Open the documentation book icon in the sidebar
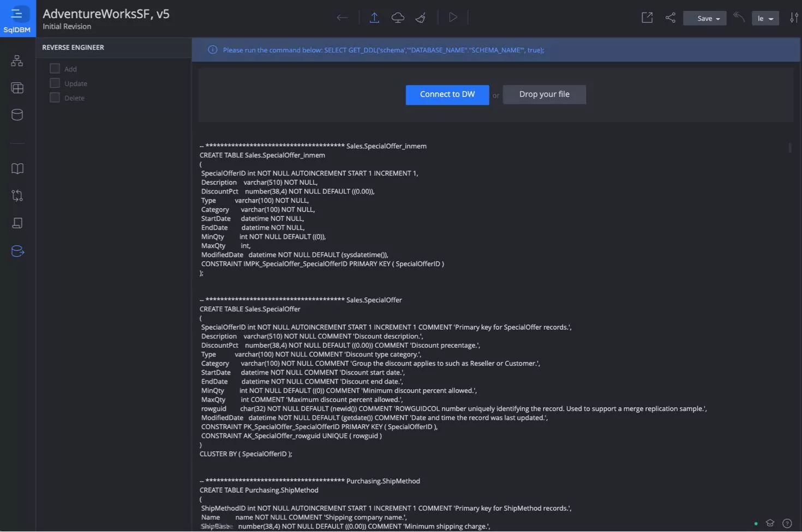 click(17, 168)
